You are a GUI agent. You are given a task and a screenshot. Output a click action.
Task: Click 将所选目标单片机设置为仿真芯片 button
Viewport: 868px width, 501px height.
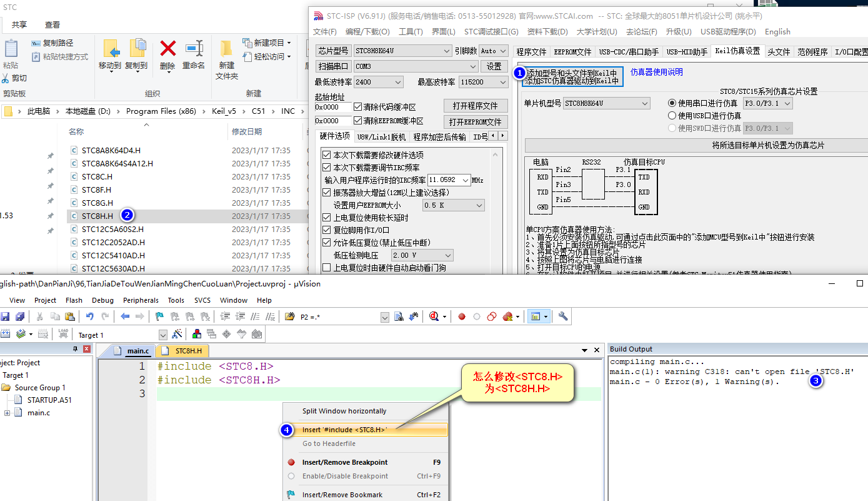[768, 145]
